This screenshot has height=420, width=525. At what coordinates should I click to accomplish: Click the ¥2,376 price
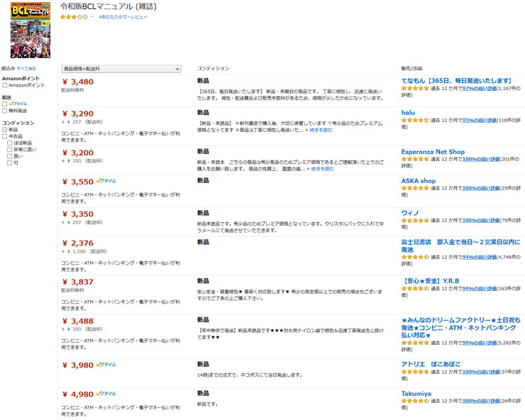(x=77, y=243)
